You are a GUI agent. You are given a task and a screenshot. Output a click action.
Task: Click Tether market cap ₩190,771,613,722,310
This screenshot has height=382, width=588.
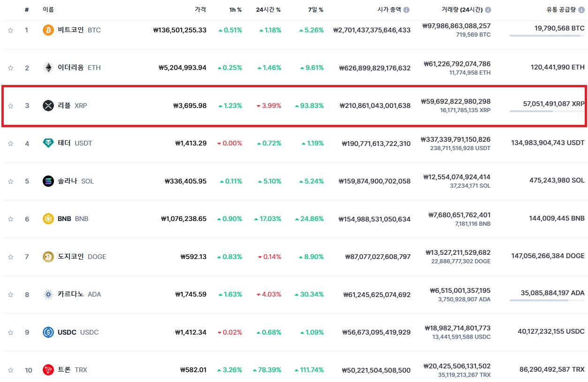tap(376, 143)
